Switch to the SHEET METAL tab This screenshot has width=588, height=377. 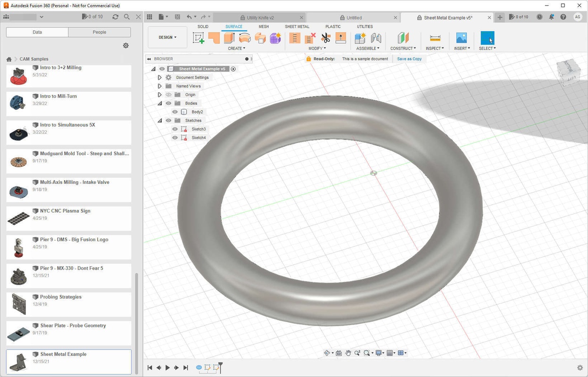(297, 27)
